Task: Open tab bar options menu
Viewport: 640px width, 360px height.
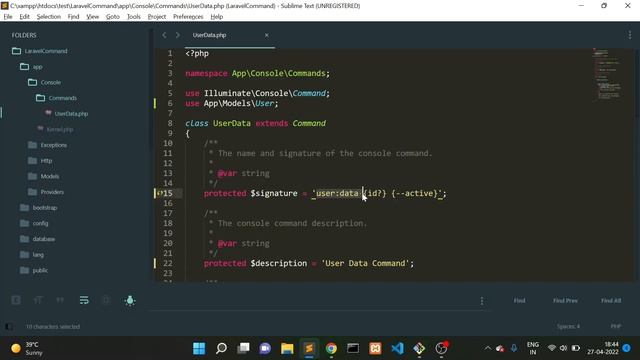Action: click(630, 35)
